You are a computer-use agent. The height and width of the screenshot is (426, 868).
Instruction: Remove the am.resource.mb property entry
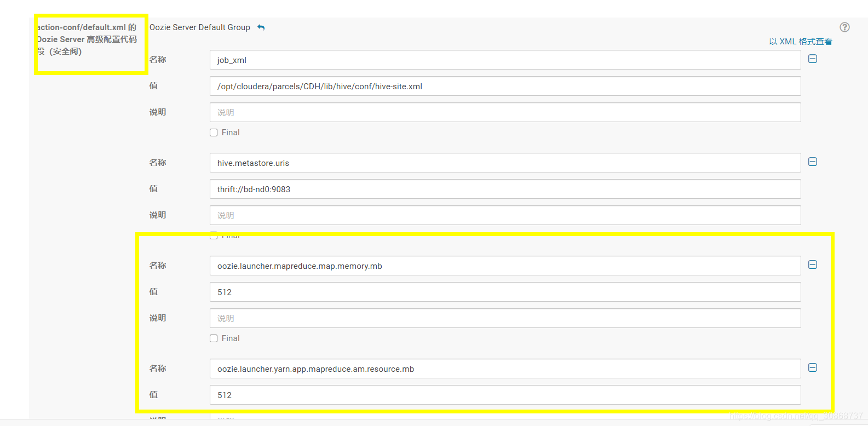pos(813,367)
